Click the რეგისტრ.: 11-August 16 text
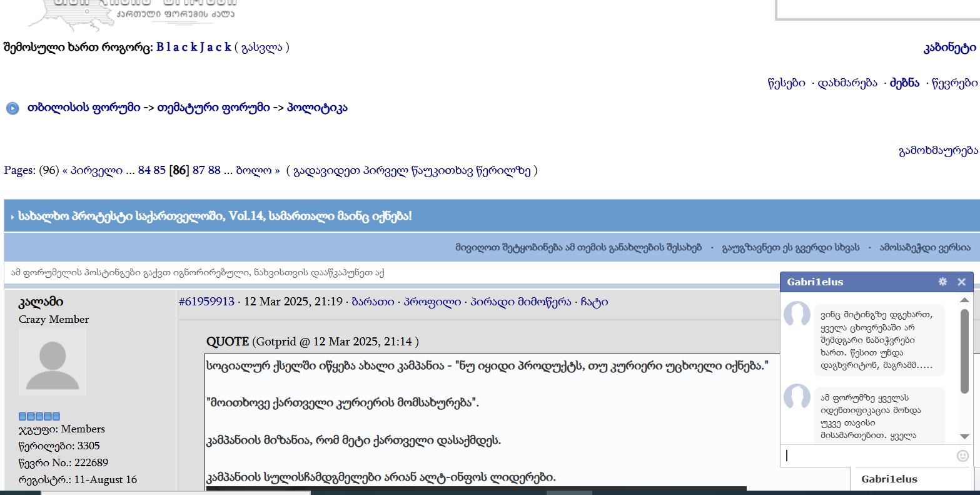 click(x=78, y=479)
